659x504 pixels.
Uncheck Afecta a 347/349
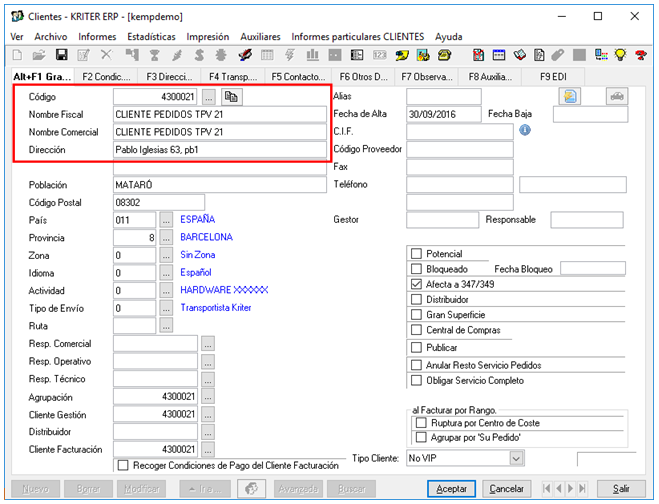click(417, 284)
